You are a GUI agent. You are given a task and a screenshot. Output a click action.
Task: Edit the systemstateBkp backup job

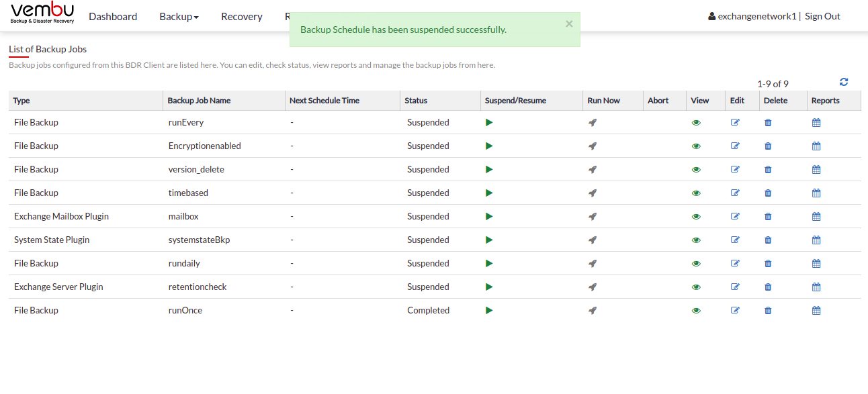735,240
